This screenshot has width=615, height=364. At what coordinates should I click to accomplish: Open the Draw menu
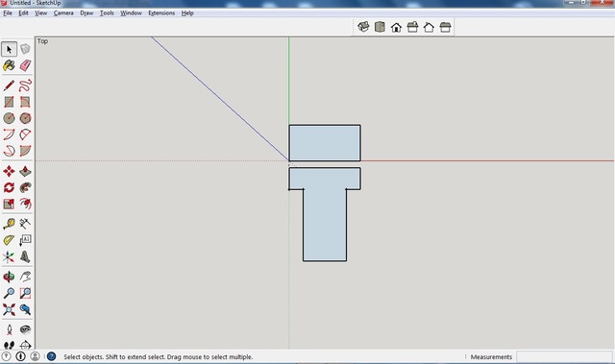click(x=86, y=12)
